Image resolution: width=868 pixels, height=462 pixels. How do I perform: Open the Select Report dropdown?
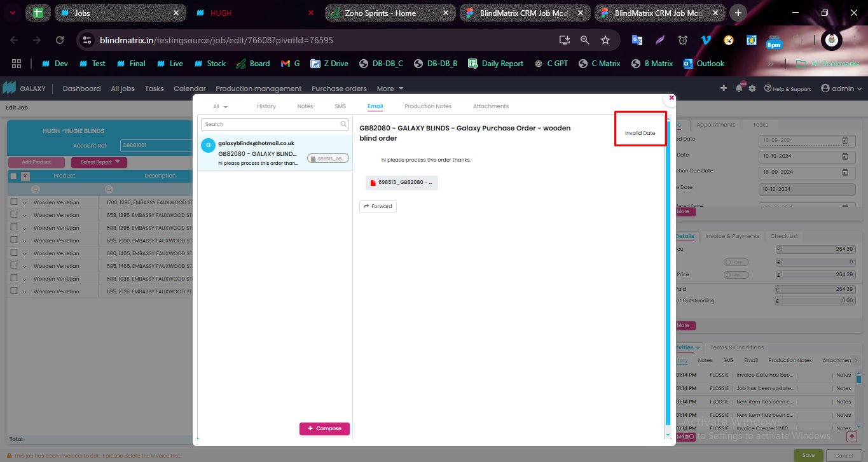(99, 162)
